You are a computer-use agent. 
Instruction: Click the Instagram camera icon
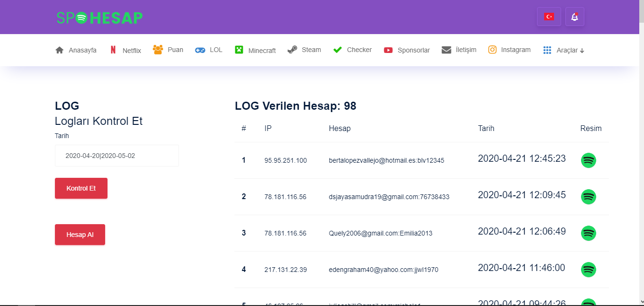[x=492, y=50]
